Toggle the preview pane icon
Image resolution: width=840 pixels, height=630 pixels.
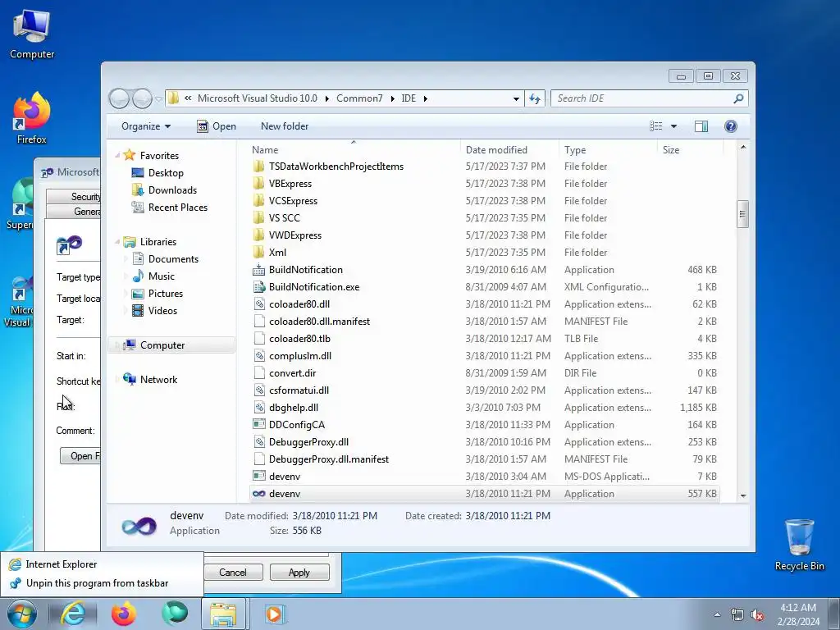(x=701, y=126)
